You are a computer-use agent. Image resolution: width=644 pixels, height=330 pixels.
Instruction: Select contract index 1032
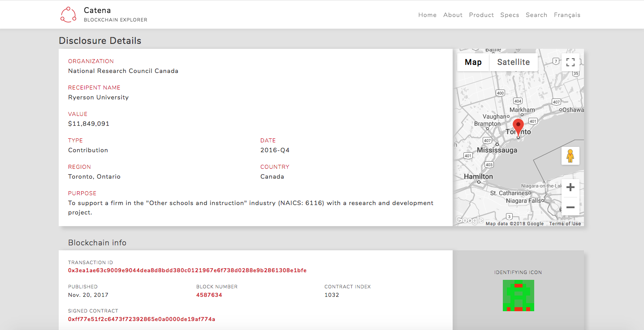pos(332,295)
